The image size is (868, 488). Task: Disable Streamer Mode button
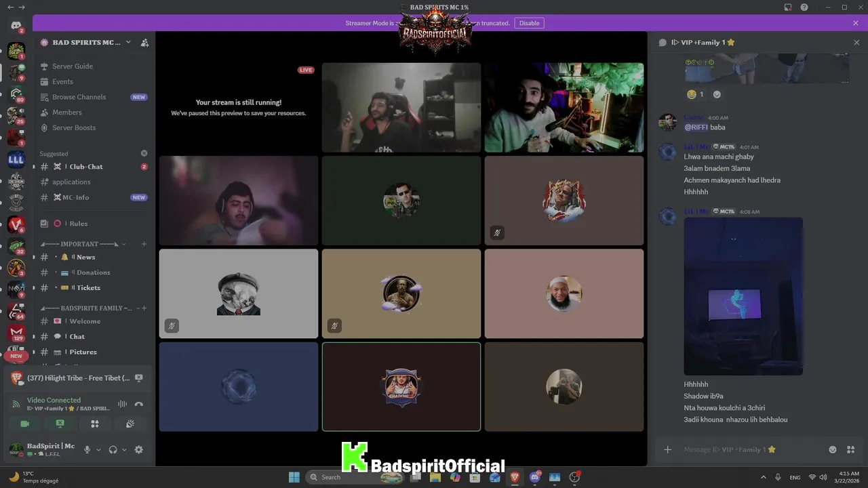529,23
